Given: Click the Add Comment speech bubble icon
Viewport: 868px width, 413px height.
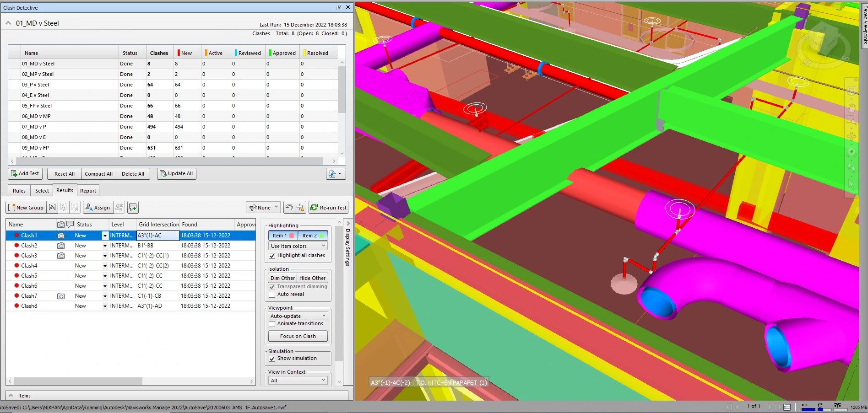Looking at the screenshot, I should (x=133, y=208).
